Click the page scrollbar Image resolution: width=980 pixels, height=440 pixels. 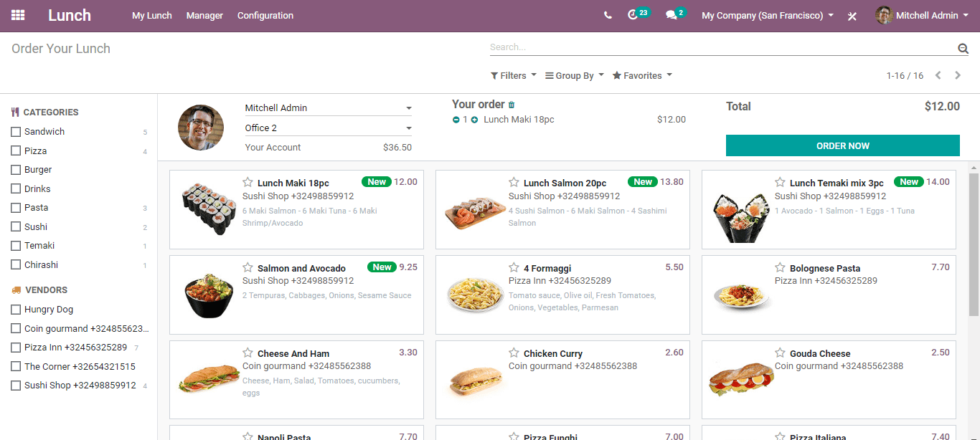click(974, 244)
